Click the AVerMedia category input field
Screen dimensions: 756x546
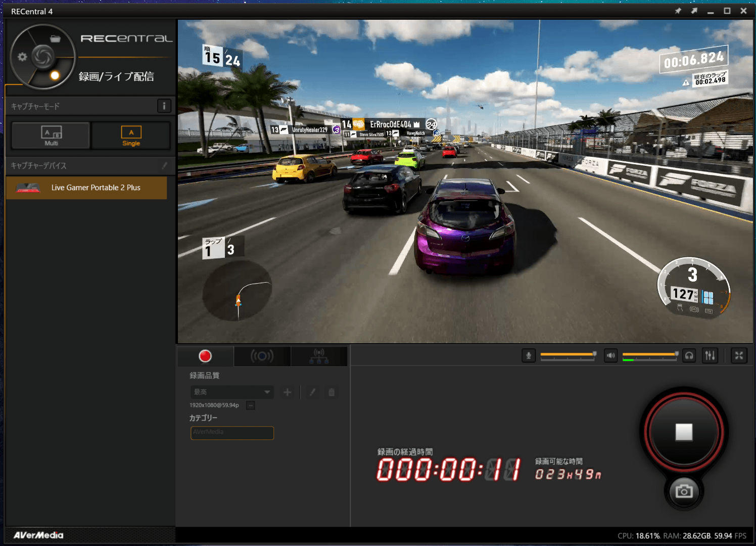pyautogui.click(x=232, y=433)
